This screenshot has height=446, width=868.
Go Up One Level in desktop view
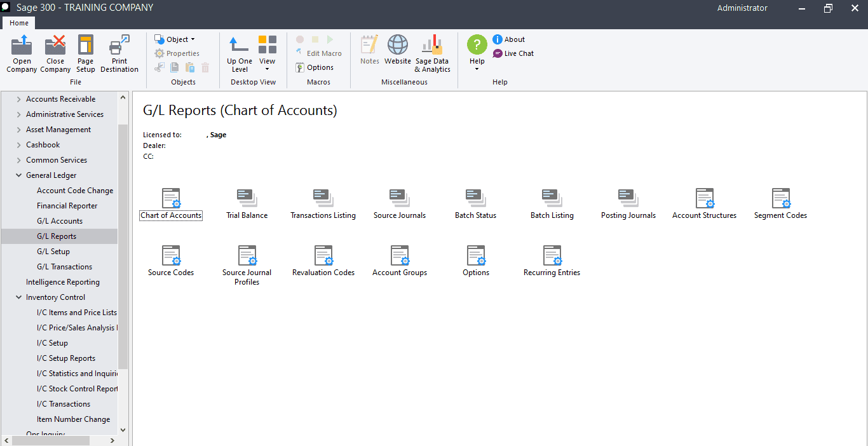[240, 54]
